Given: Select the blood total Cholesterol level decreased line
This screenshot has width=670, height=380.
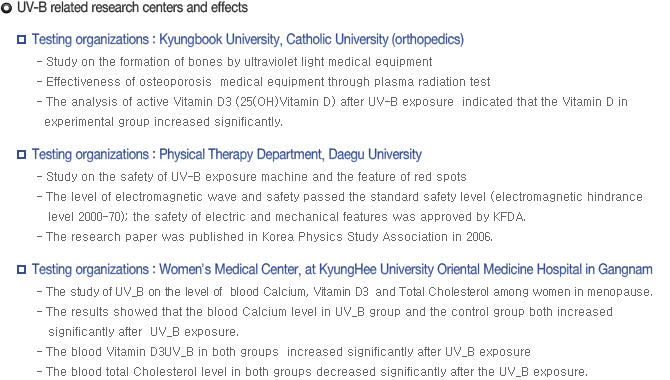Looking at the screenshot, I should pos(312,372).
